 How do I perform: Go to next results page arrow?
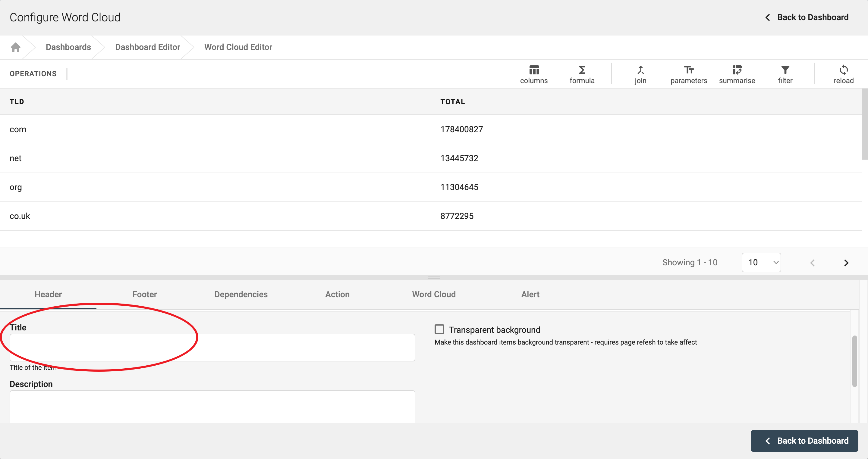pos(846,263)
